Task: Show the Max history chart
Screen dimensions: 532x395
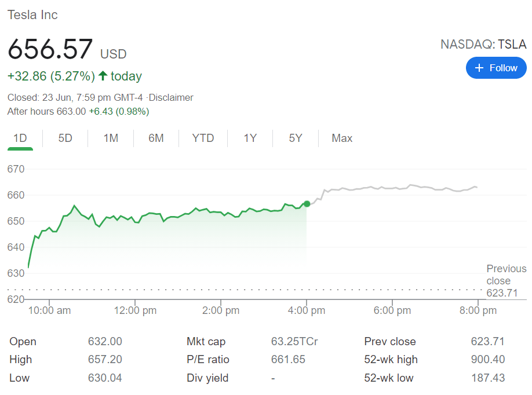Action: click(342, 138)
